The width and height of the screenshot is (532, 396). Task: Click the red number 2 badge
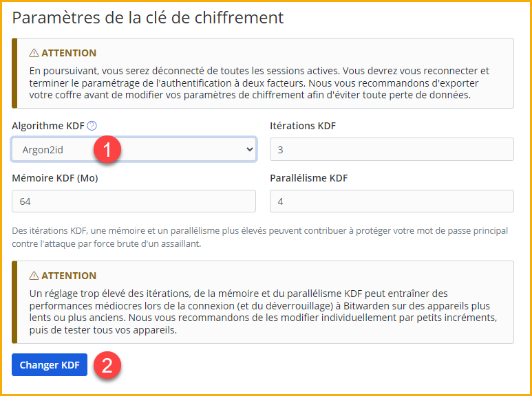tap(109, 365)
